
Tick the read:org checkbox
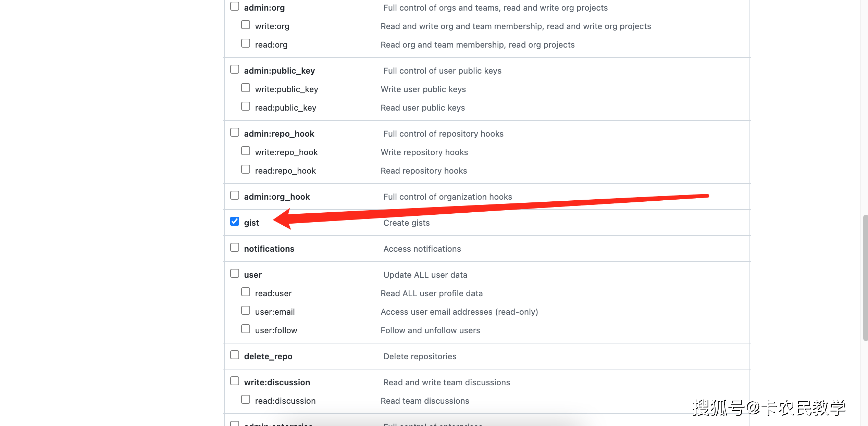click(x=246, y=43)
